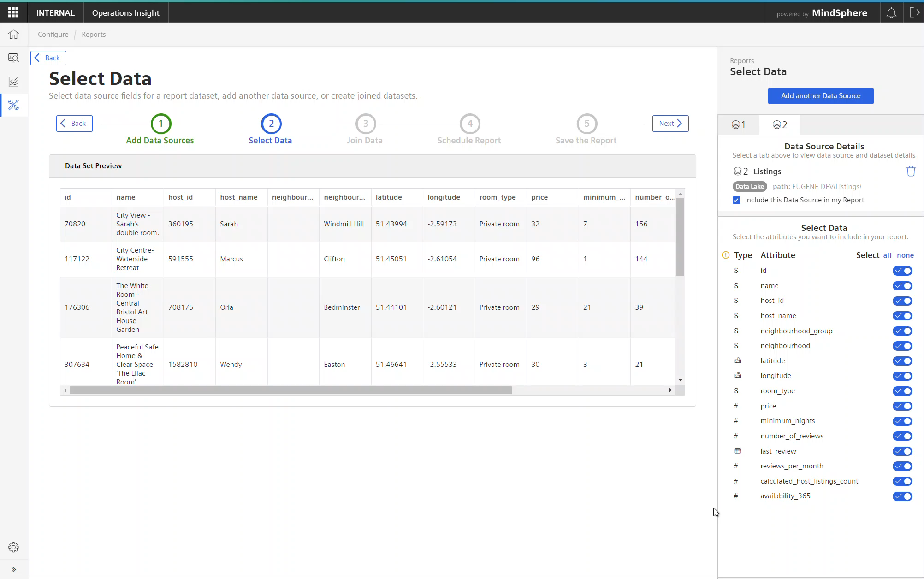924x579 pixels.
Task: Click the Operations Insight header tab
Action: click(125, 13)
